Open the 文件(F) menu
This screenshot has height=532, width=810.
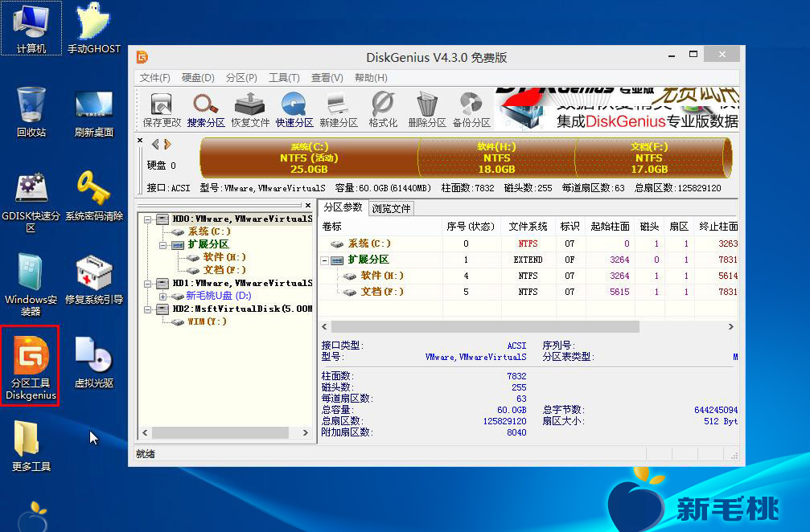[x=155, y=78]
